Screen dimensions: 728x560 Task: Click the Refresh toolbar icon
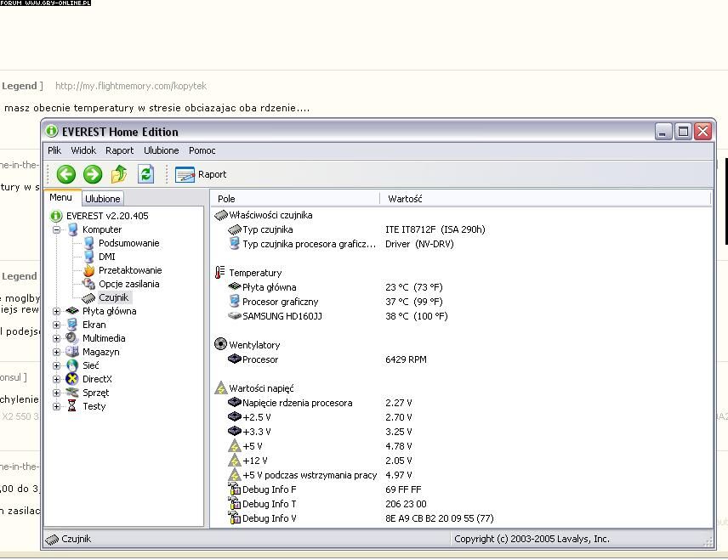(146, 174)
